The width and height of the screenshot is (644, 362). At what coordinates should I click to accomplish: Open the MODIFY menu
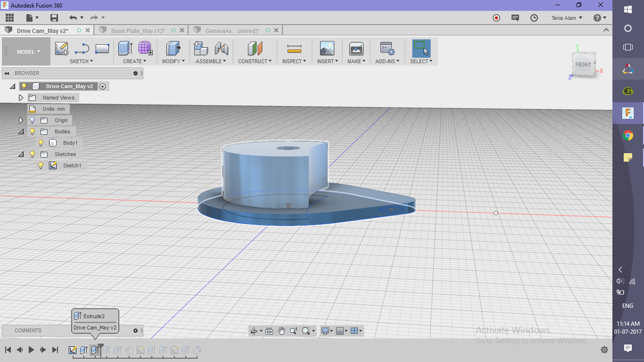pyautogui.click(x=173, y=61)
